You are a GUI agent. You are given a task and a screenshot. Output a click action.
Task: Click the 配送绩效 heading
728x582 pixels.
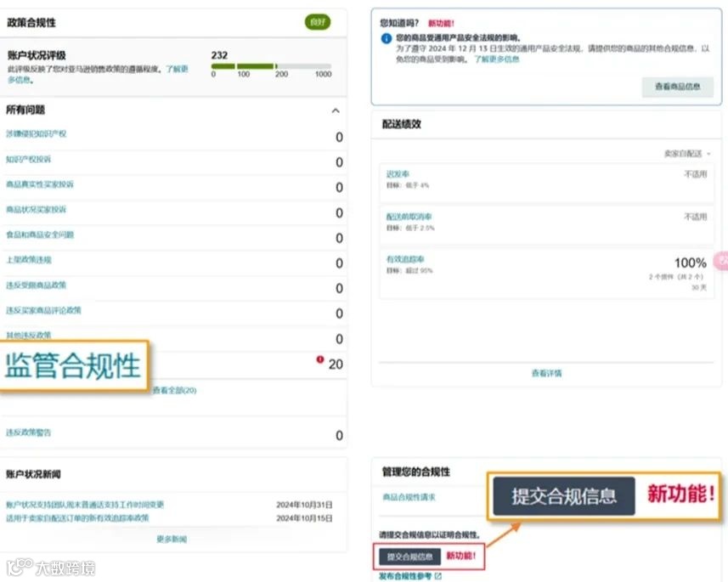click(402, 124)
